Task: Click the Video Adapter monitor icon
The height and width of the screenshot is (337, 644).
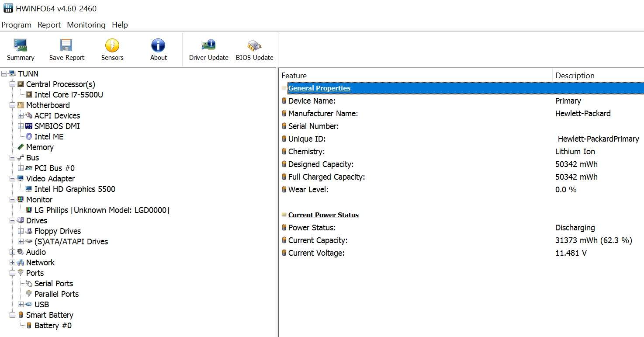Action: [x=21, y=178]
